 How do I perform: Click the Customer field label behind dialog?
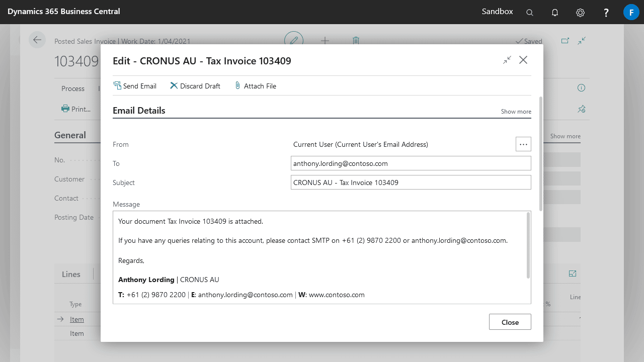pos(69,179)
